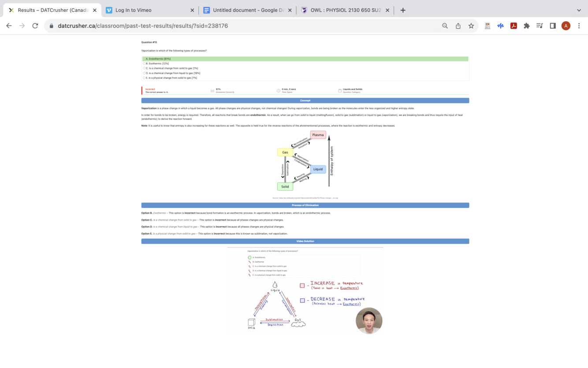Open the profile avatar labeled A
The image size is (588, 368).
[x=566, y=26]
